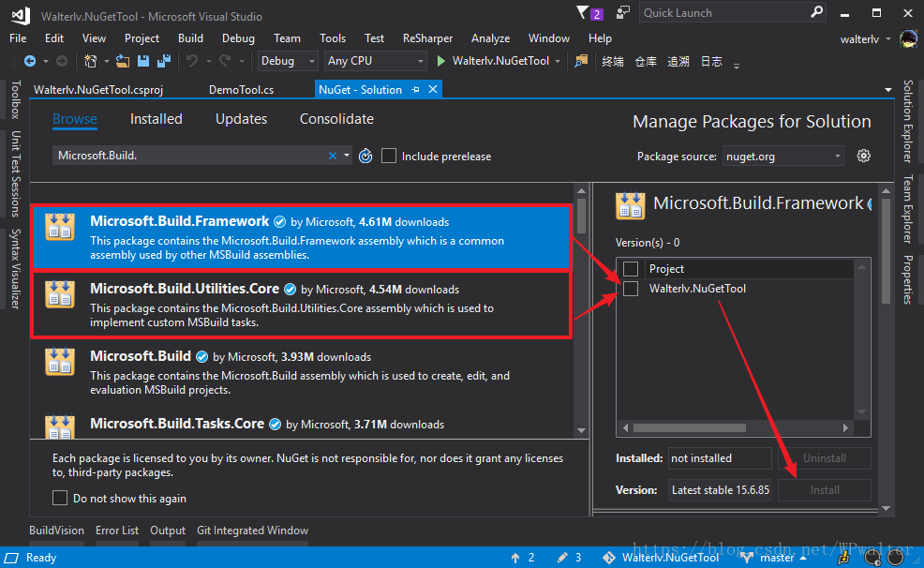Click the Microsoft.Build package icon
This screenshot has width=924, height=568.
click(60, 361)
